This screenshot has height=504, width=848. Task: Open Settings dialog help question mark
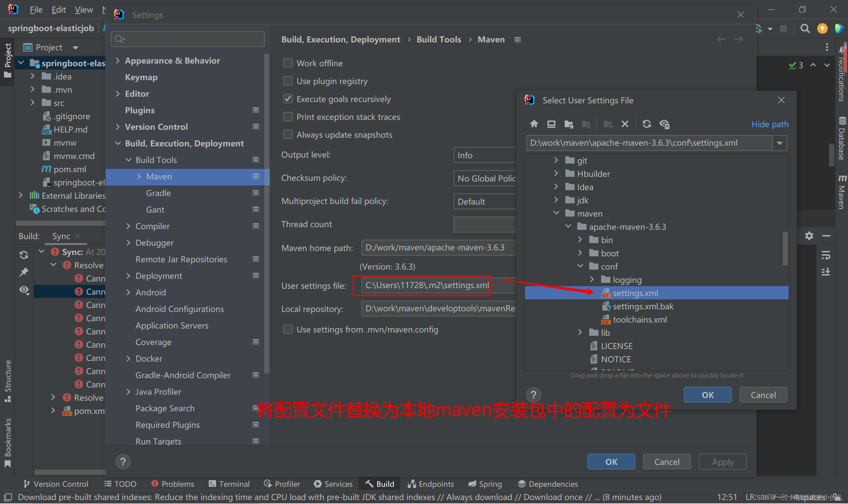coord(123,462)
